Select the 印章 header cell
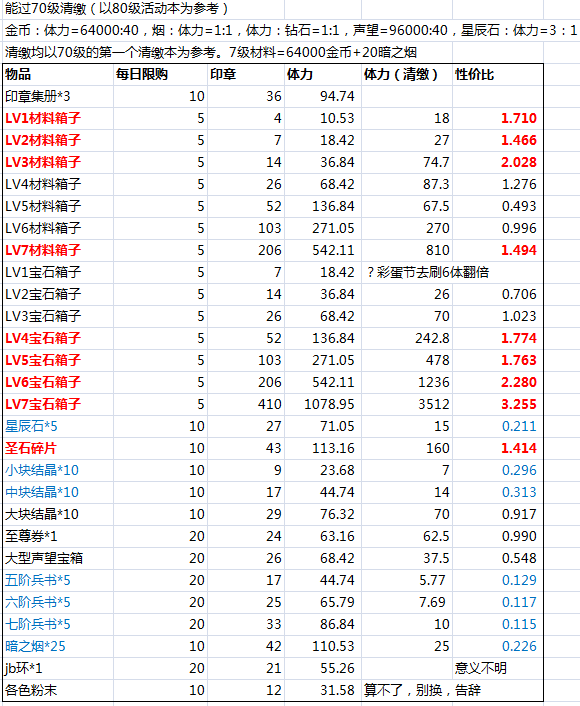Screen dimensions: 580x706 pyautogui.click(x=246, y=74)
